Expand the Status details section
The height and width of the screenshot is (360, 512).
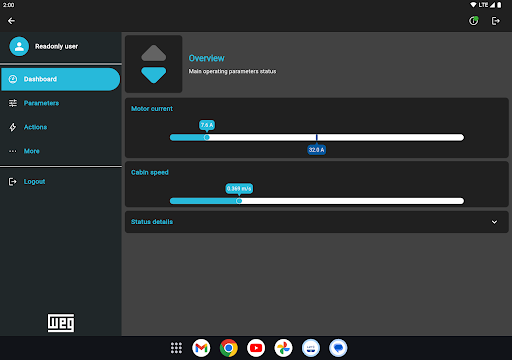(x=317, y=222)
